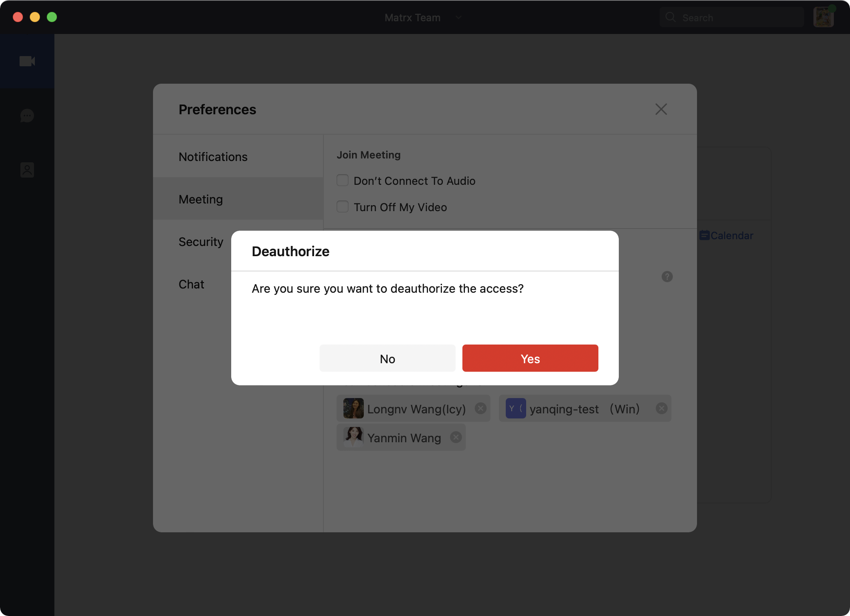Image resolution: width=850 pixels, height=616 pixels.
Task: Open the Calendar link icon
Action: 704,235
